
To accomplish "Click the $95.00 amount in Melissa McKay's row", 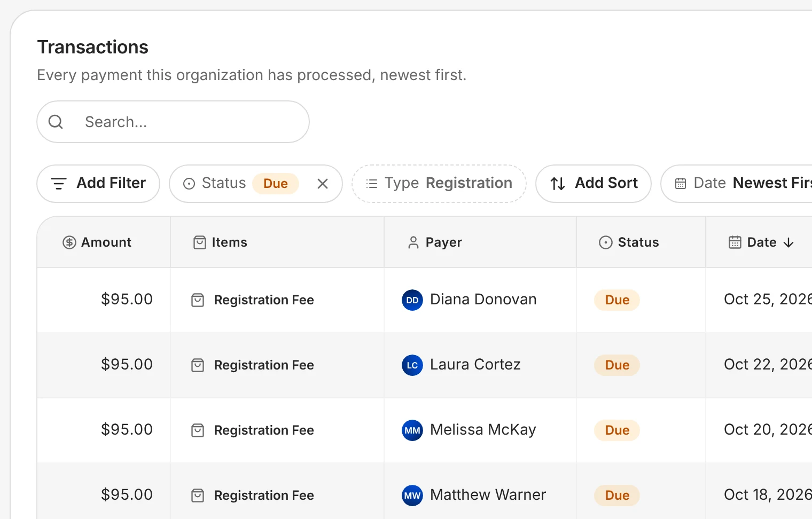I will point(127,430).
